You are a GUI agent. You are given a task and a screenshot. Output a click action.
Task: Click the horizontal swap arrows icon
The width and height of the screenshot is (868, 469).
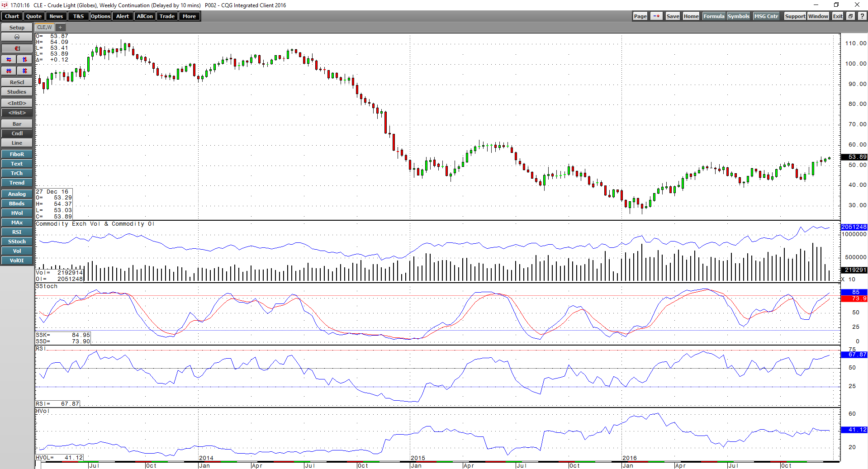pyautogui.click(x=9, y=60)
